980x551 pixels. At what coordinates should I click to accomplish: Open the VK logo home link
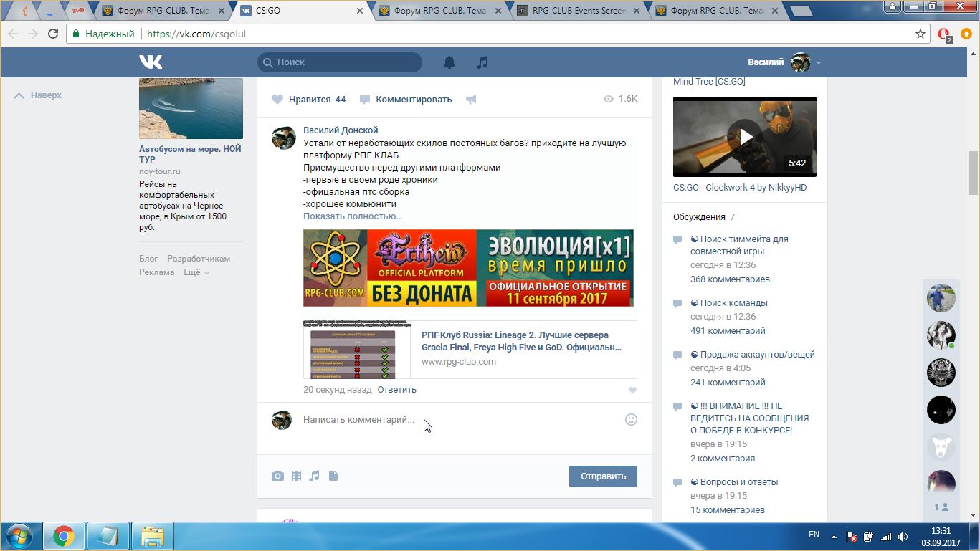click(151, 62)
